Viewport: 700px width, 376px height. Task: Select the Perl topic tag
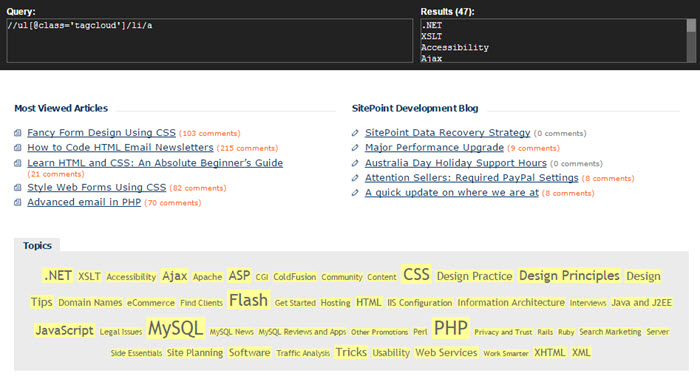click(420, 332)
